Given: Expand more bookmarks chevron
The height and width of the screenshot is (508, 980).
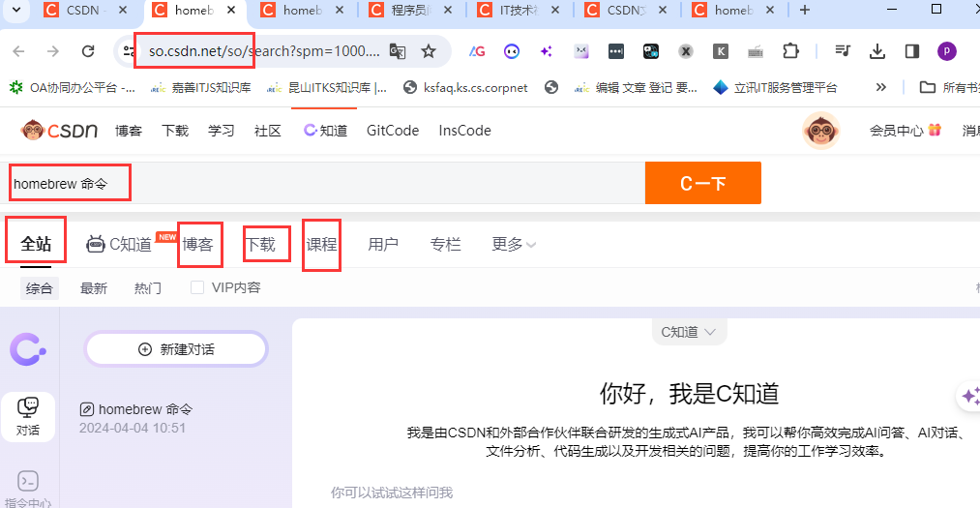Looking at the screenshot, I should pyautogui.click(x=881, y=87).
